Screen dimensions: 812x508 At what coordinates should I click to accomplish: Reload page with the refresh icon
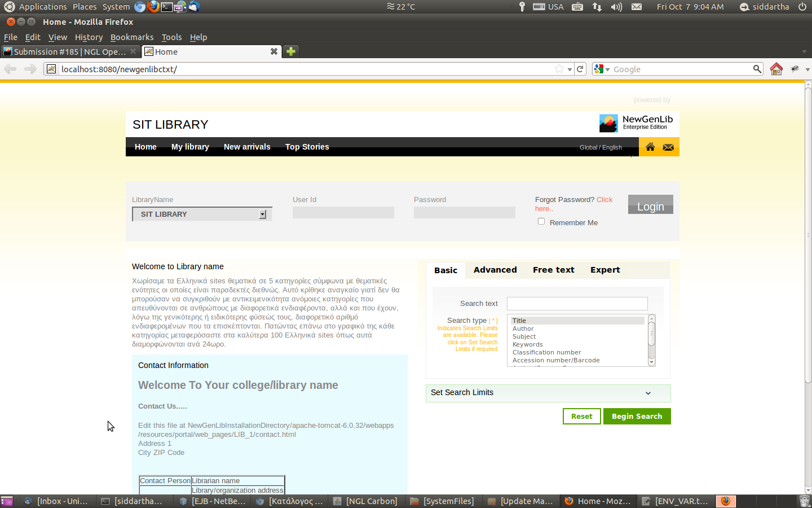point(580,69)
